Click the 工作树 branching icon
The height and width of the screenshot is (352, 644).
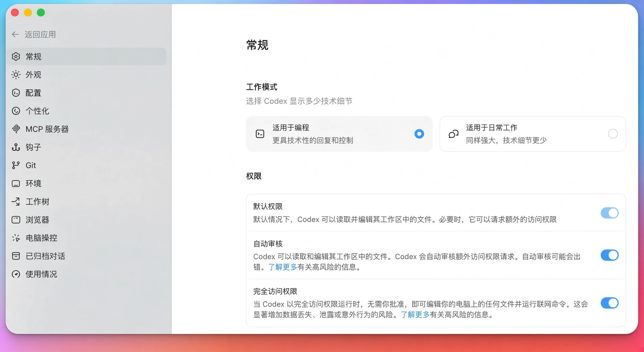(16, 202)
